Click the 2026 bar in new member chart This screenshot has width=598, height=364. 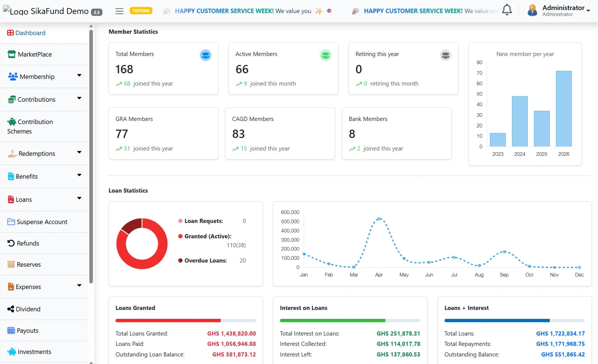564,109
